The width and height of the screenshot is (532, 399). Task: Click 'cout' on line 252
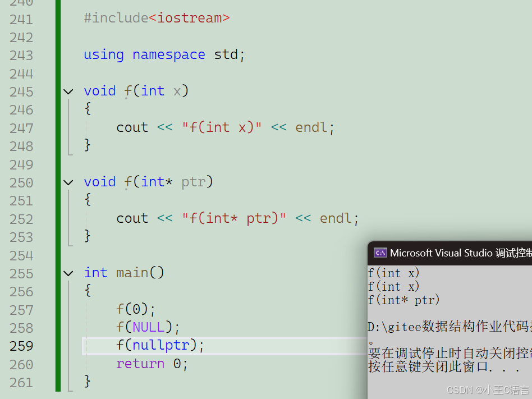[132, 218]
